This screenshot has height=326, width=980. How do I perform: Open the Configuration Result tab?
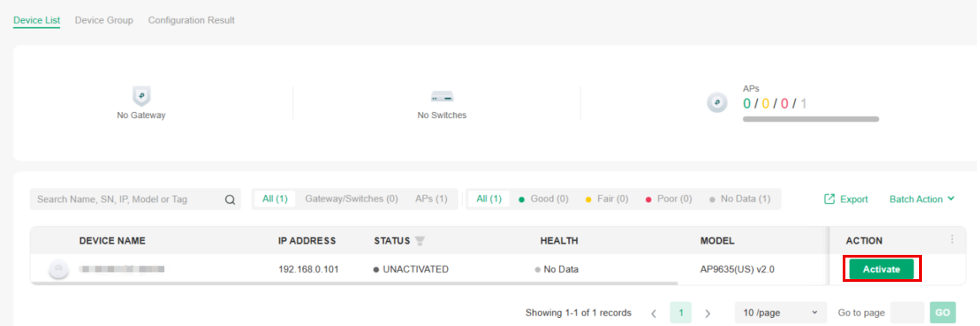[x=191, y=20]
